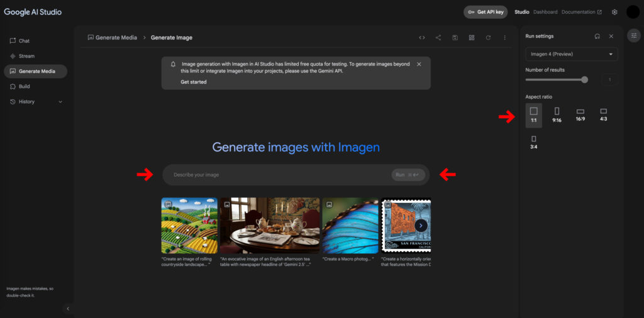Click the save prompt icon

455,37
